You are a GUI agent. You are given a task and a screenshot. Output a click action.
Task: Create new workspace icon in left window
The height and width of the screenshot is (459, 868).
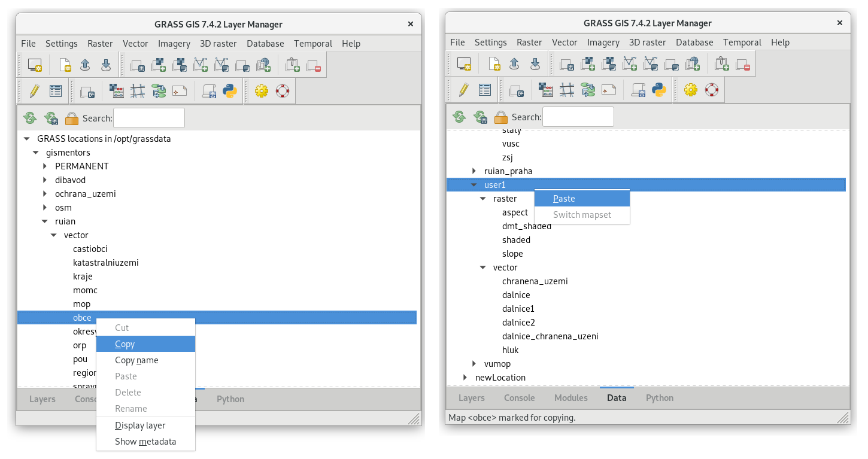point(65,65)
